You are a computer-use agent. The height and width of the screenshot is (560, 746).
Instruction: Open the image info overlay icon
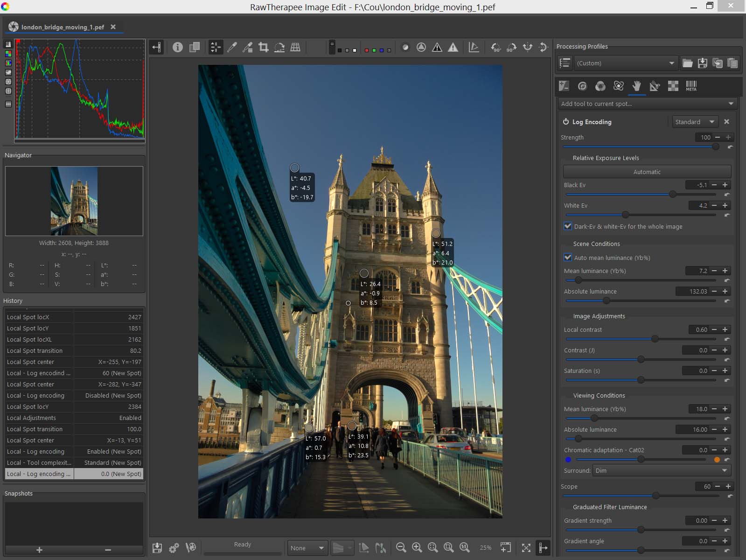(x=177, y=47)
